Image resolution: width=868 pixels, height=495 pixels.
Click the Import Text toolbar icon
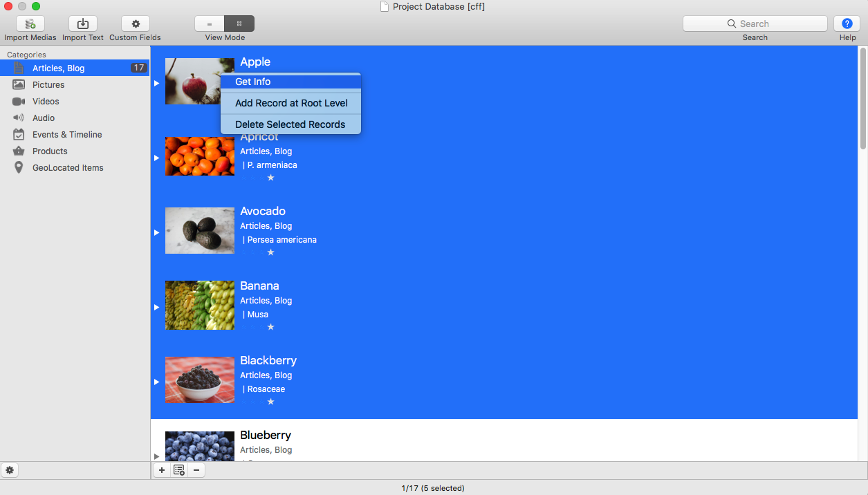coord(83,24)
